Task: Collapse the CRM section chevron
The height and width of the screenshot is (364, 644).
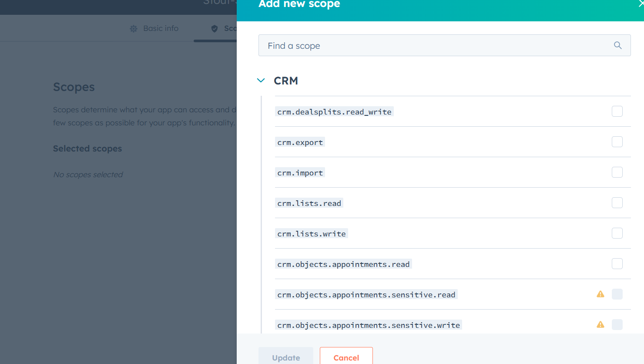Action: pyautogui.click(x=261, y=81)
